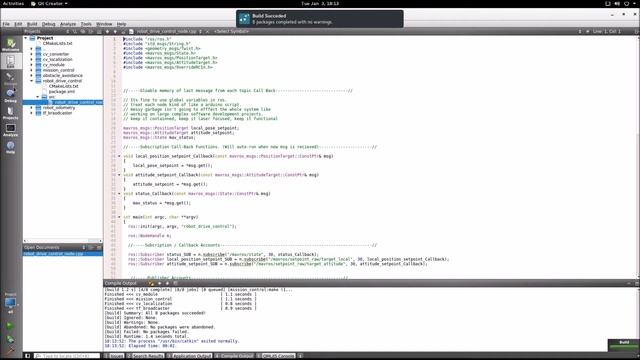Open the Edit menu
Screen dimensions: 640x360
click(18, 24)
